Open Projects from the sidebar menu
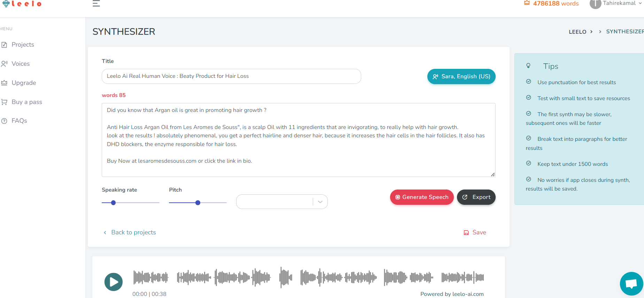The height and width of the screenshot is (298, 644). click(x=23, y=45)
